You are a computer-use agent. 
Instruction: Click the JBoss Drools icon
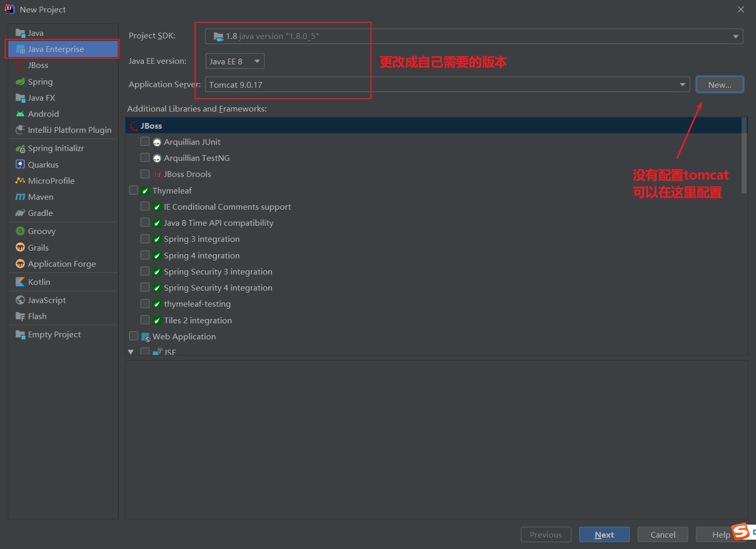(157, 174)
